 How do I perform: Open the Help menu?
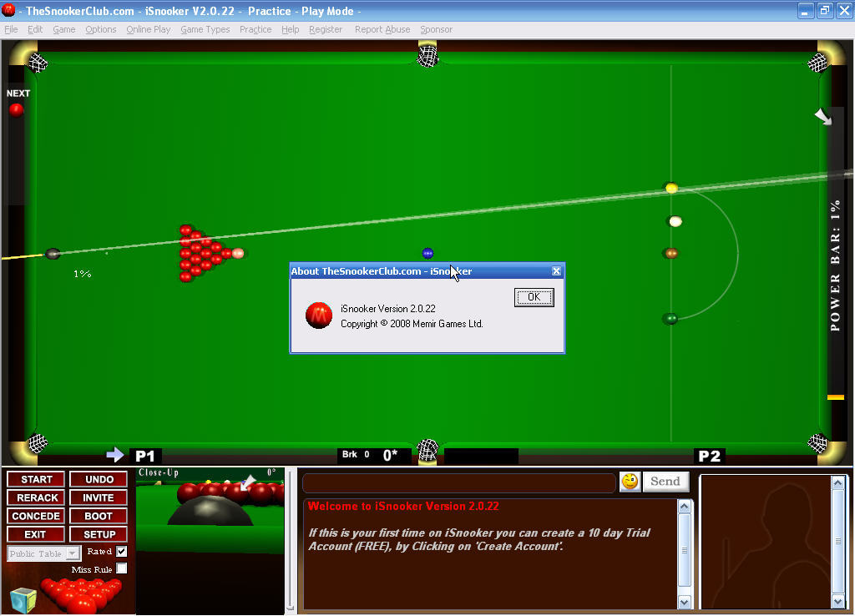290,29
